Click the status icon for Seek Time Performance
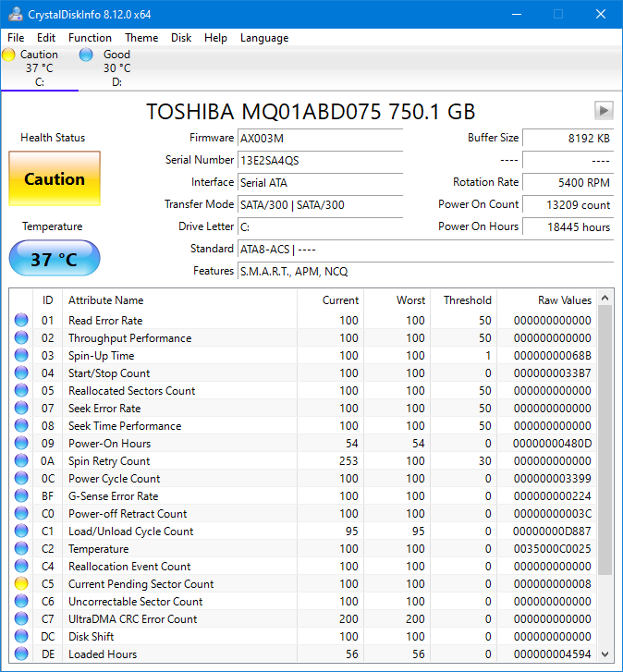This screenshot has width=623, height=672. 21,425
